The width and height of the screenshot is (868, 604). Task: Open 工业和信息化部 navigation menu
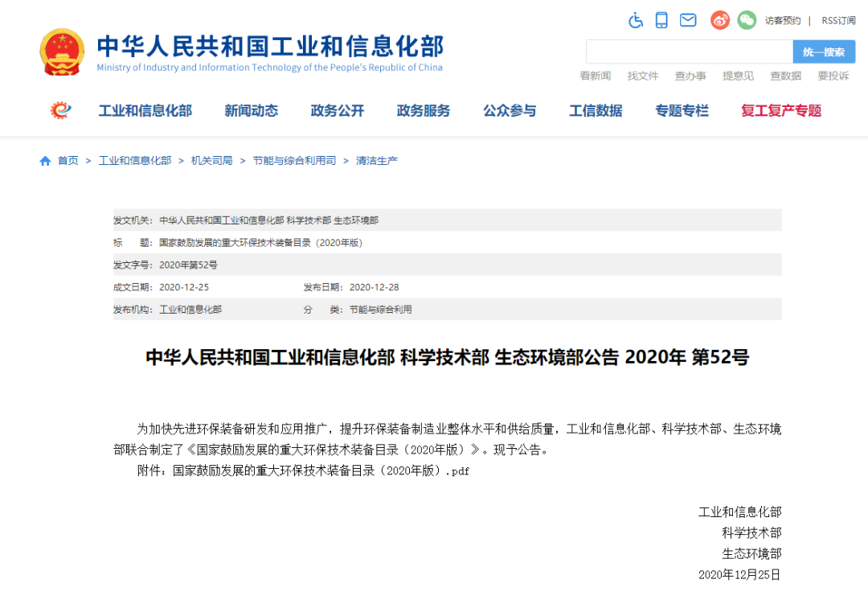(145, 111)
